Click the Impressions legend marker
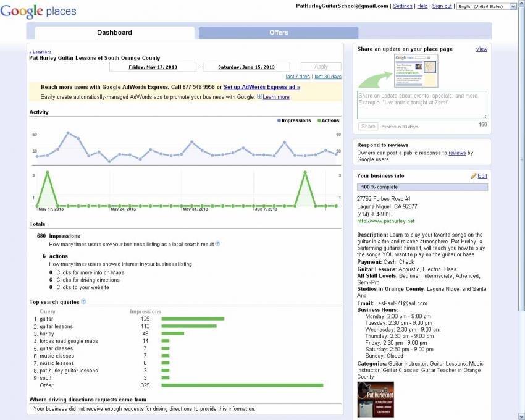Viewport: 525px width, 420px height. tap(279, 120)
